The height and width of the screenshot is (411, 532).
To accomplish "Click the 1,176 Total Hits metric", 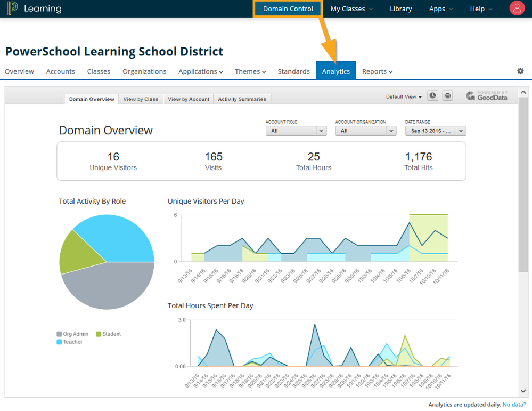I will (419, 161).
